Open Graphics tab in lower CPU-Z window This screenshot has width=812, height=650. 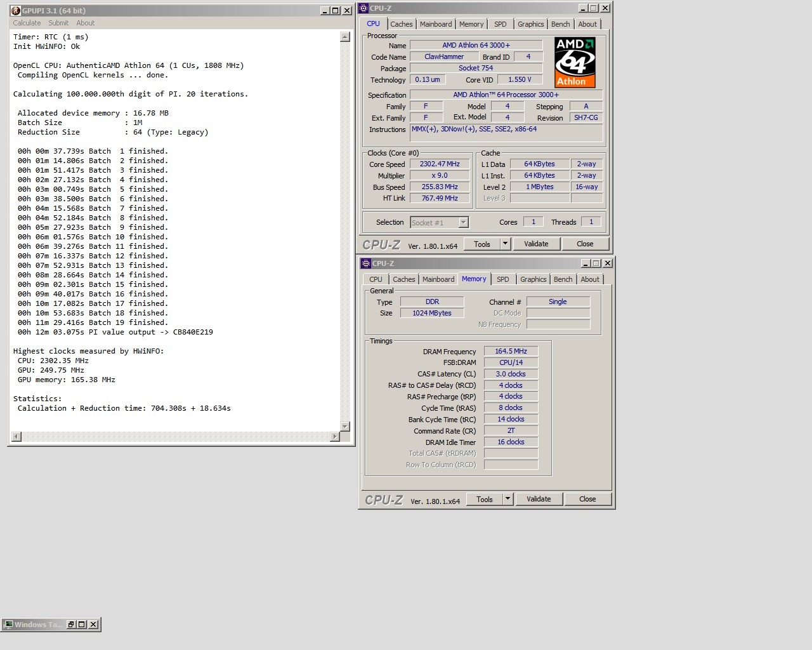pyautogui.click(x=534, y=279)
